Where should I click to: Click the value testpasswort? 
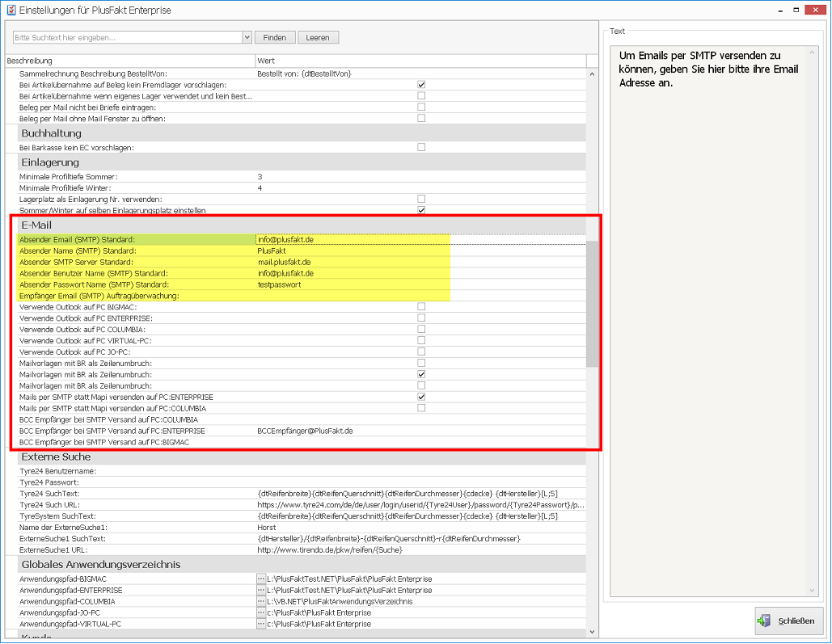279,284
